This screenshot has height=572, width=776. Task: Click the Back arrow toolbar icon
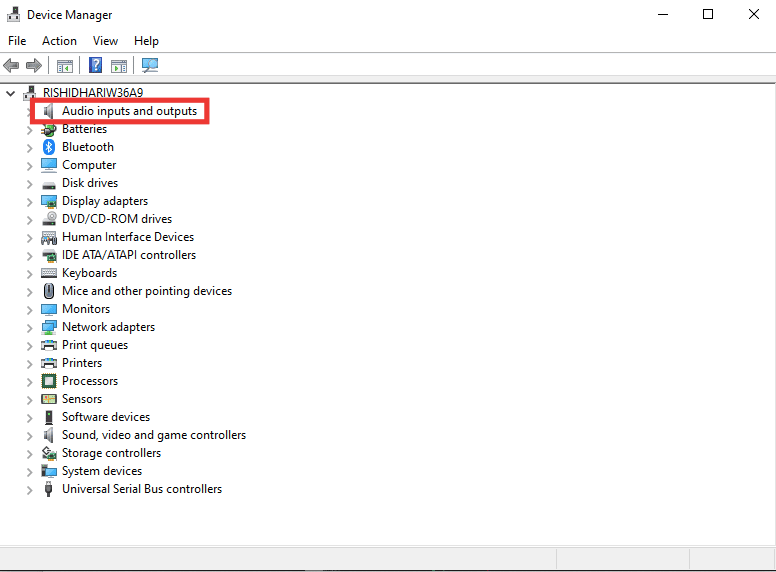[x=11, y=65]
